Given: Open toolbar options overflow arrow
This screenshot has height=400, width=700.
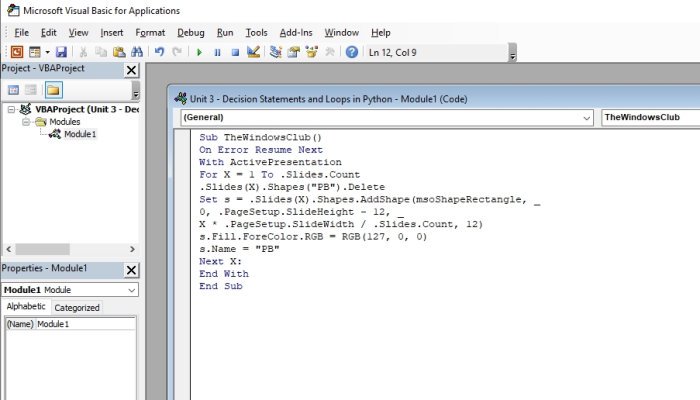Looking at the screenshot, I should click(x=512, y=53).
